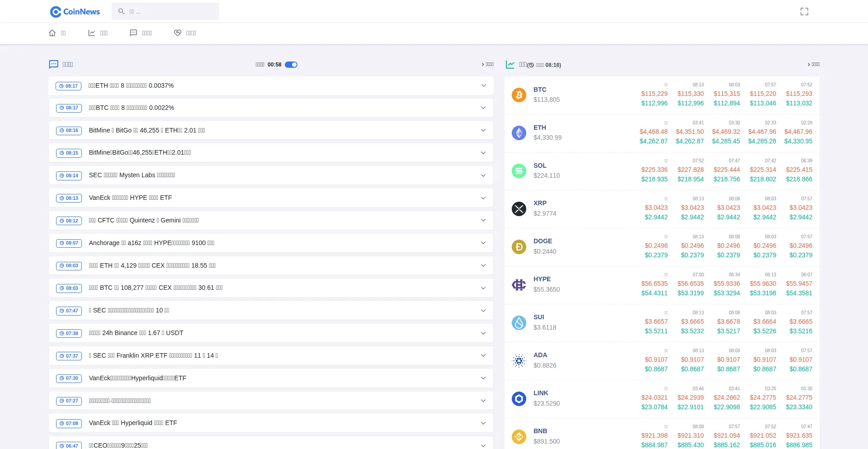Expand the 07:27 news item
The width and height of the screenshot is (868, 449).
click(x=483, y=401)
